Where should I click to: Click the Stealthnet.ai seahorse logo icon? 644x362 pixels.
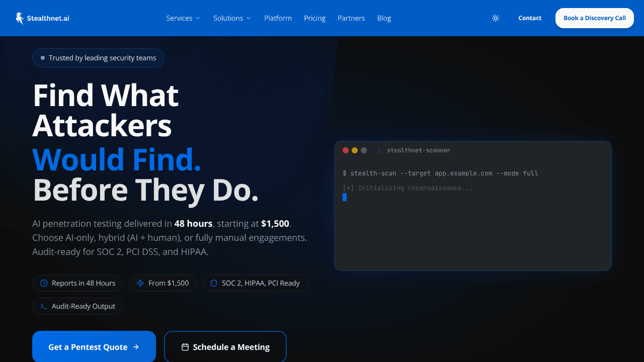click(x=20, y=18)
